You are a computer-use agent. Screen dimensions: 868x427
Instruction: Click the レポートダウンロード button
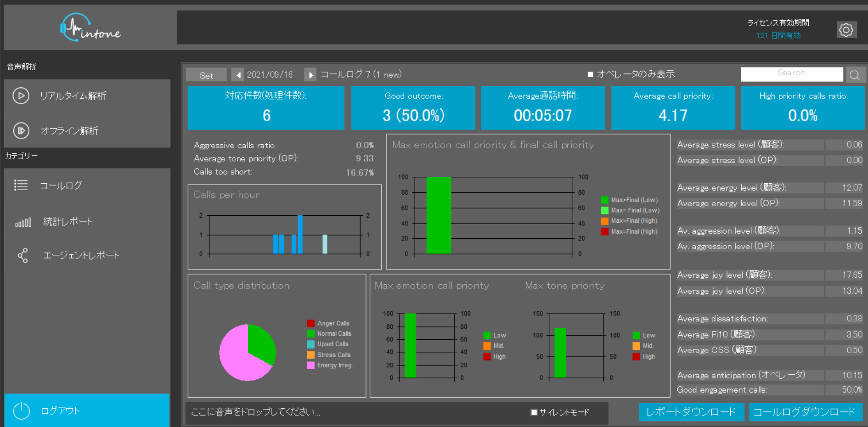click(x=690, y=412)
